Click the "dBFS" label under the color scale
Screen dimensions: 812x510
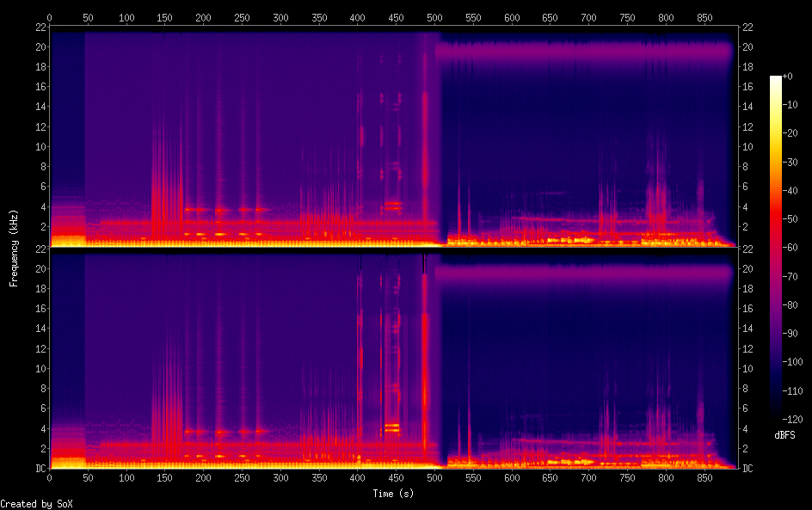point(784,435)
